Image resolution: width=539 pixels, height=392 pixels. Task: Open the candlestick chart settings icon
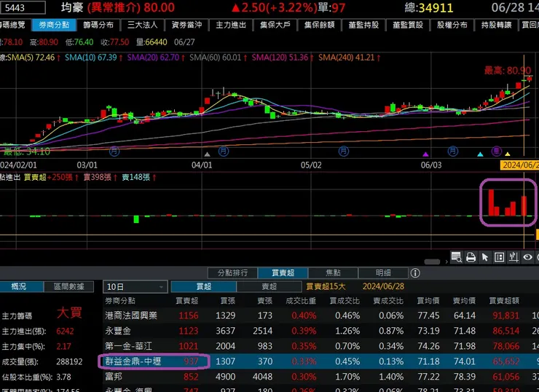514,257
